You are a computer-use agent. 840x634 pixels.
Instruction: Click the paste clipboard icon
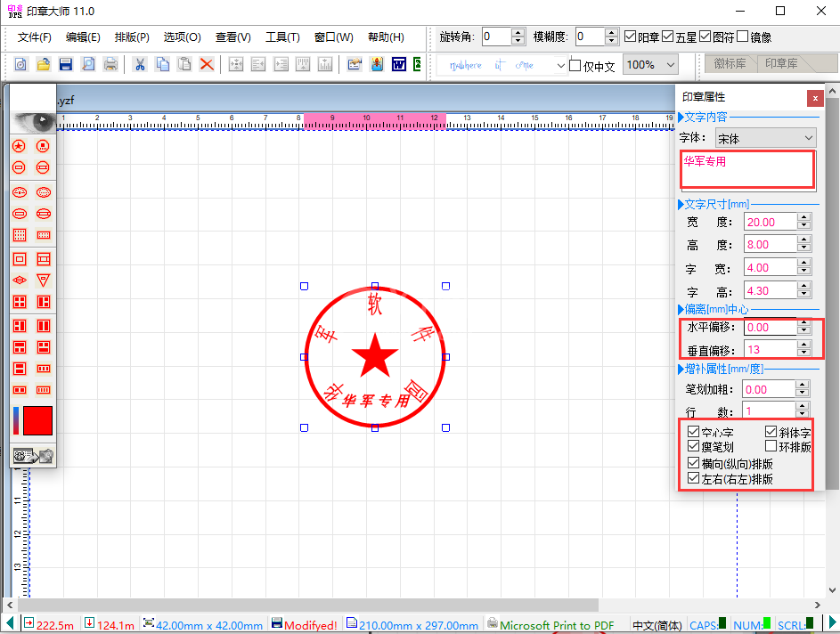click(x=184, y=65)
